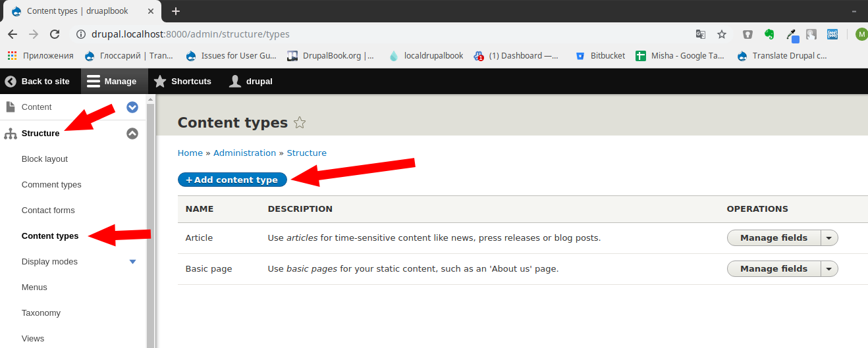
Task: Follow the Home breadcrumb link
Action: click(x=190, y=153)
